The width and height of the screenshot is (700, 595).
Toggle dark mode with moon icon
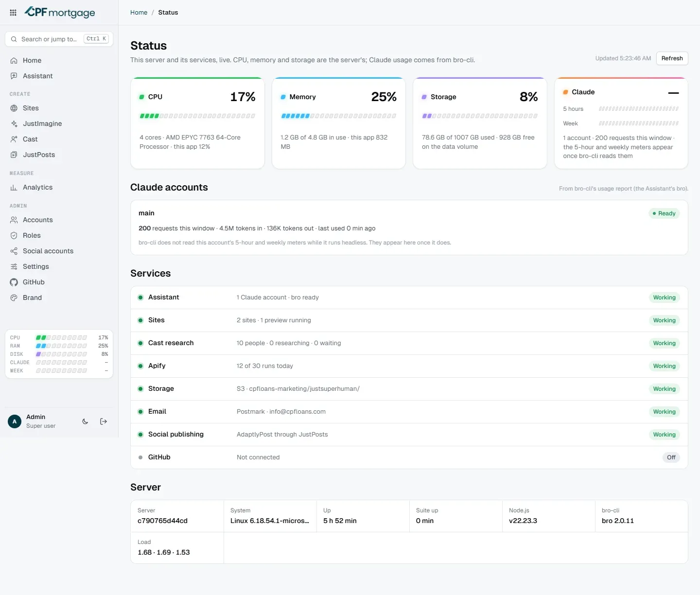[x=85, y=421]
